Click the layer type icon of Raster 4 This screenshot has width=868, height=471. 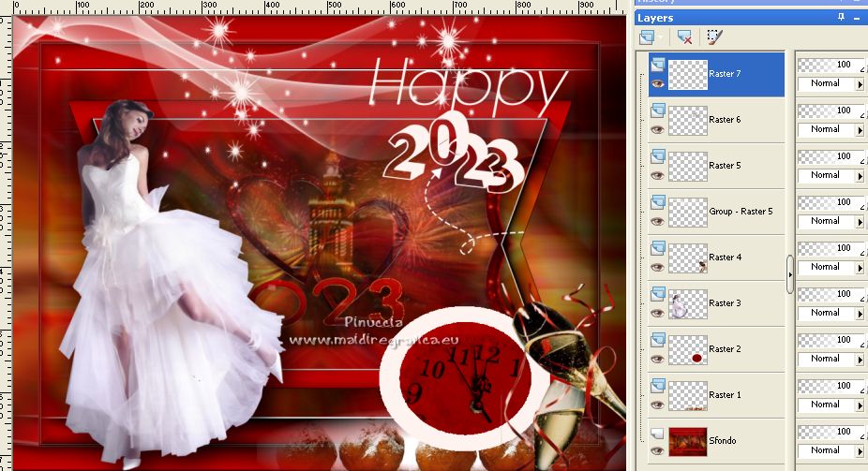(x=658, y=249)
